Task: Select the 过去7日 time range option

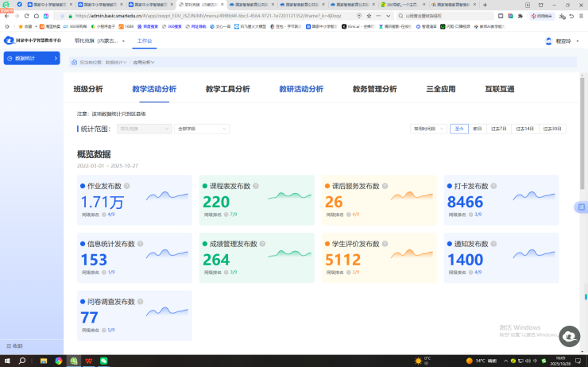Action: [499, 128]
